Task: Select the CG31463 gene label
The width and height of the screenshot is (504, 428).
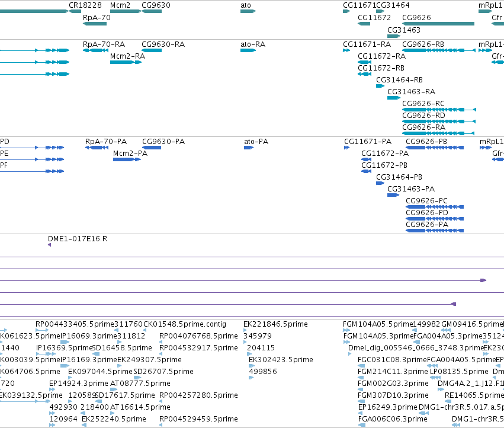Action: (x=404, y=30)
